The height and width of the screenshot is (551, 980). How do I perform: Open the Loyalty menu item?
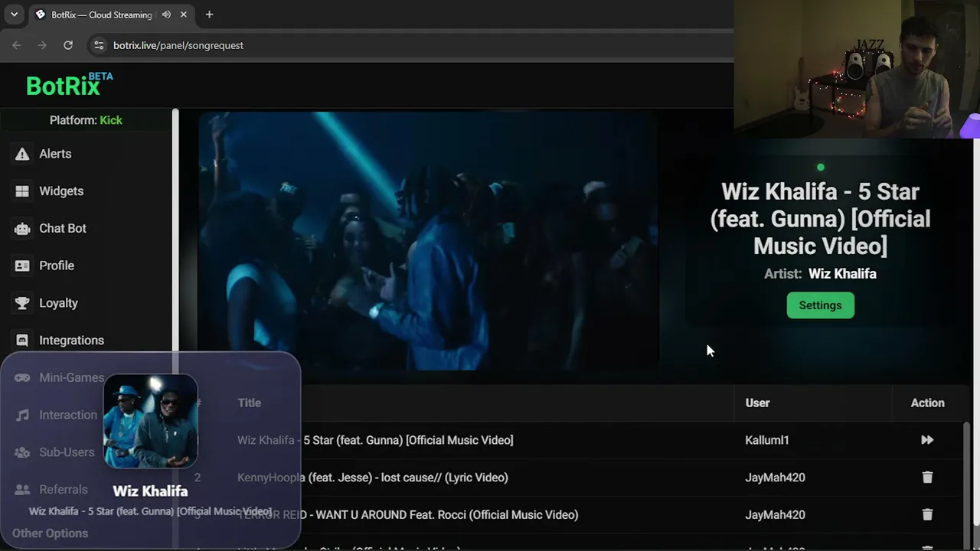(x=58, y=303)
